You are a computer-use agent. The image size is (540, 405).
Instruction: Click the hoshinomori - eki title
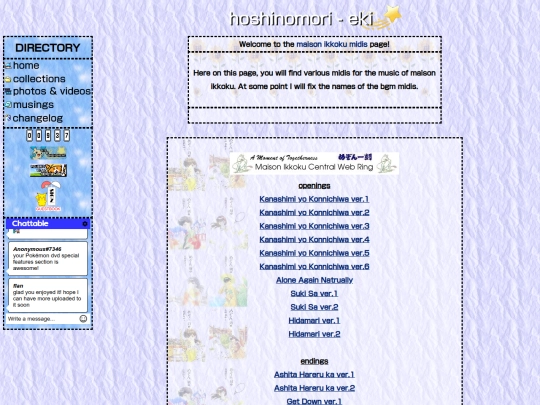[x=301, y=19]
